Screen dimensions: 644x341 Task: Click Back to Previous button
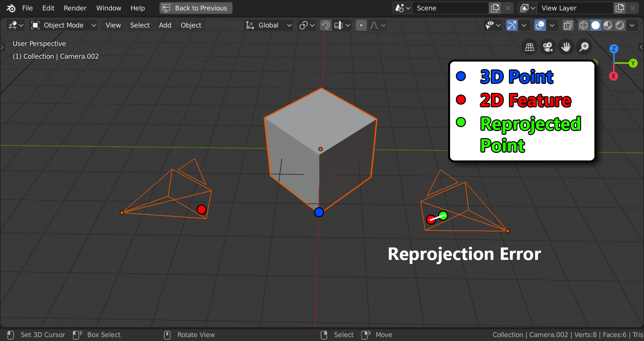coord(196,8)
